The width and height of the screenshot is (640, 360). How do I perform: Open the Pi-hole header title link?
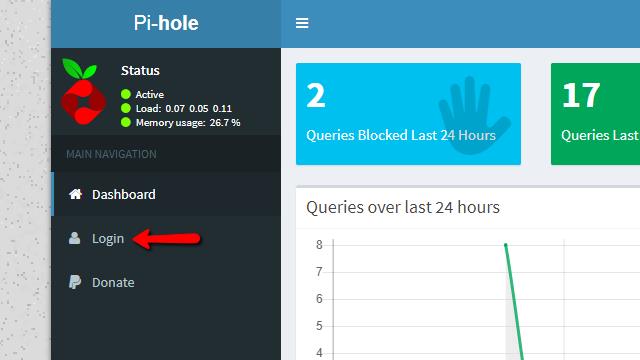166,23
